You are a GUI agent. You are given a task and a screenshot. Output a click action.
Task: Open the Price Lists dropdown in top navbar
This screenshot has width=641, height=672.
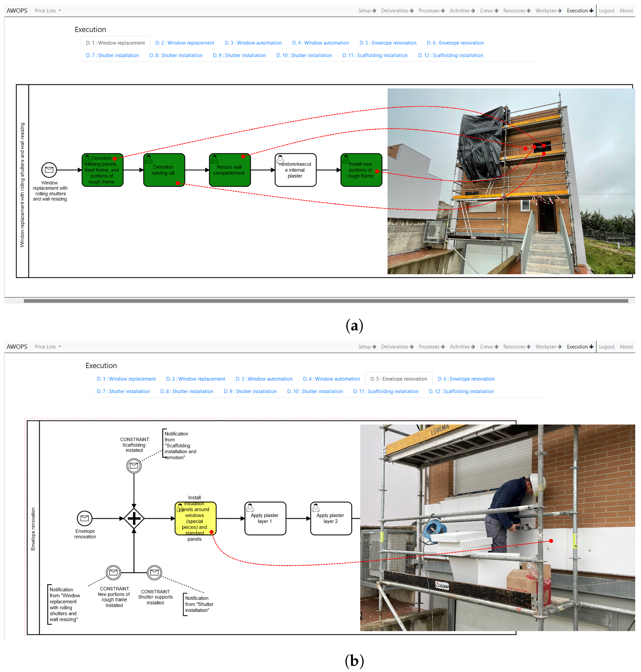(x=48, y=10)
